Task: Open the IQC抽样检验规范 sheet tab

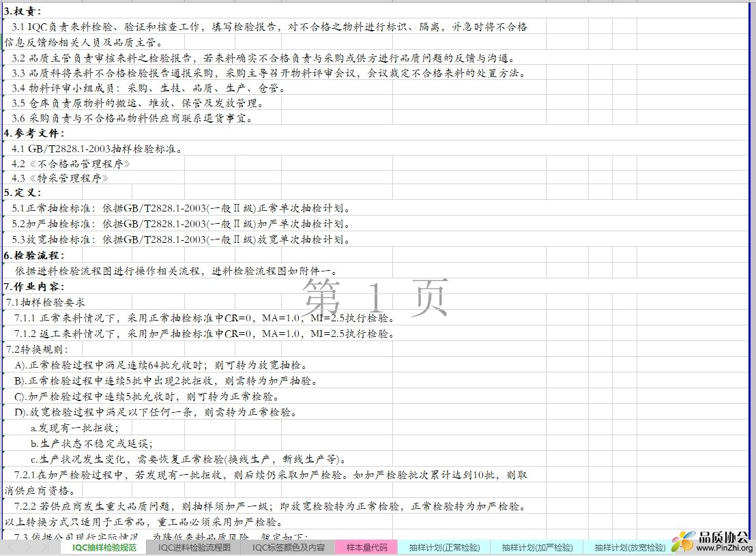Action: (x=104, y=548)
